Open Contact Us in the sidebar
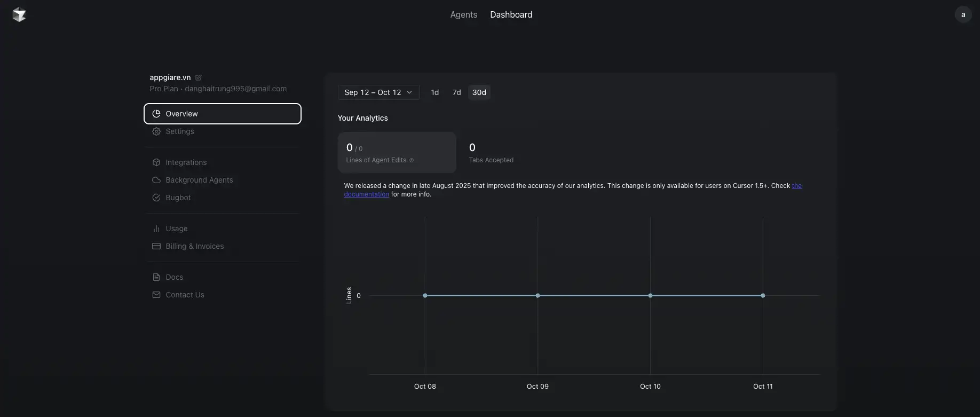Image resolution: width=980 pixels, height=417 pixels. coord(185,295)
